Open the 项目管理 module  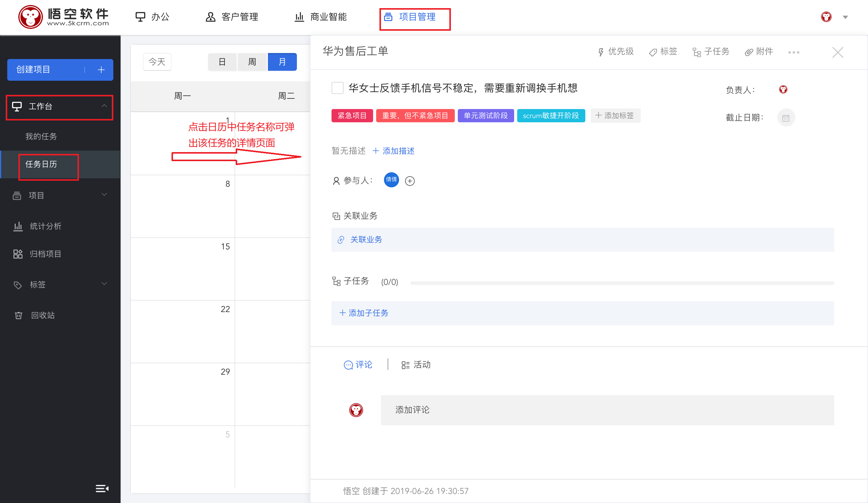[x=410, y=17]
